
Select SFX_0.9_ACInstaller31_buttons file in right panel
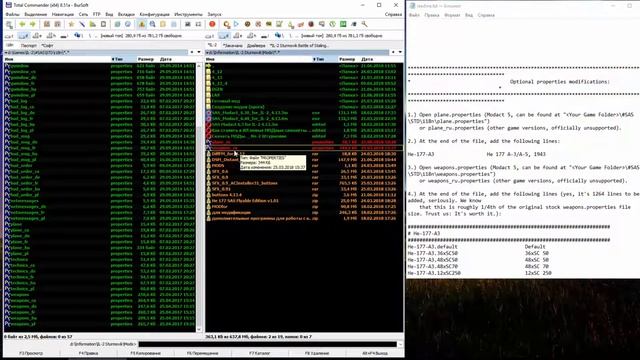pos(244,183)
